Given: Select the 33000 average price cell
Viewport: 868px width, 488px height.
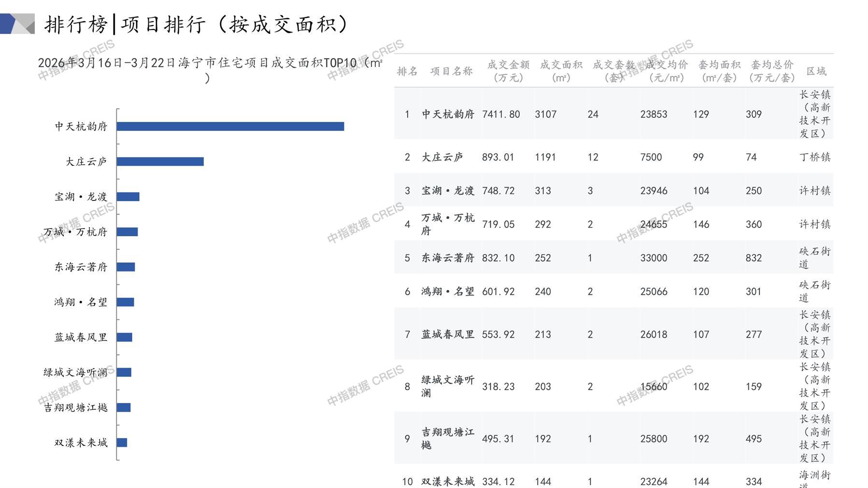Looking at the screenshot, I should pyautogui.click(x=654, y=258).
